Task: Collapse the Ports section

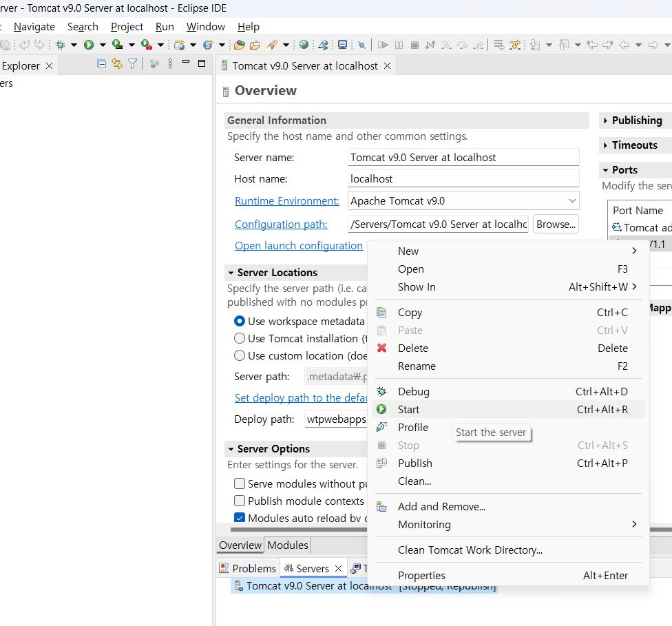Action: pyautogui.click(x=606, y=170)
